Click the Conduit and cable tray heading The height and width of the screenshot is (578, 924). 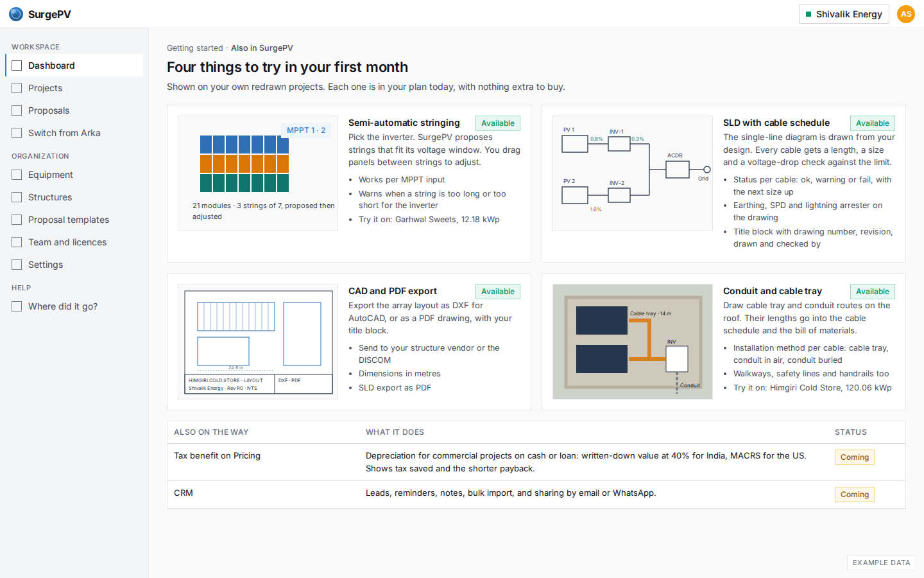pyautogui.click(x=773, y=291)
